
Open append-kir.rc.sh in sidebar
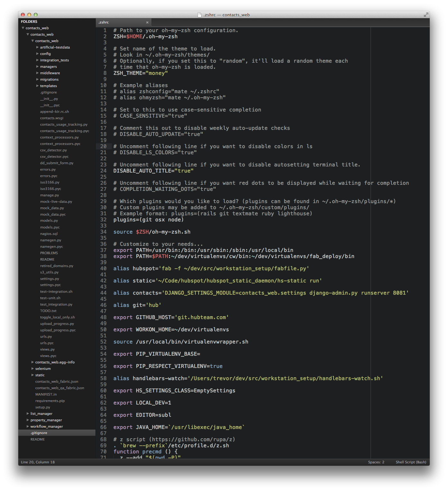point(54,112)
